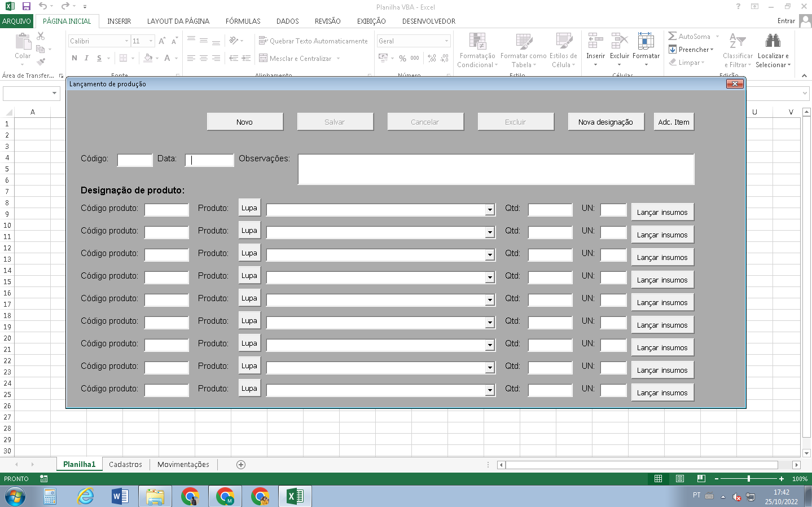Screen dimensions: 812x507
Task: Open the Calibri font name dropdown
Action: [x=126, y=41]
